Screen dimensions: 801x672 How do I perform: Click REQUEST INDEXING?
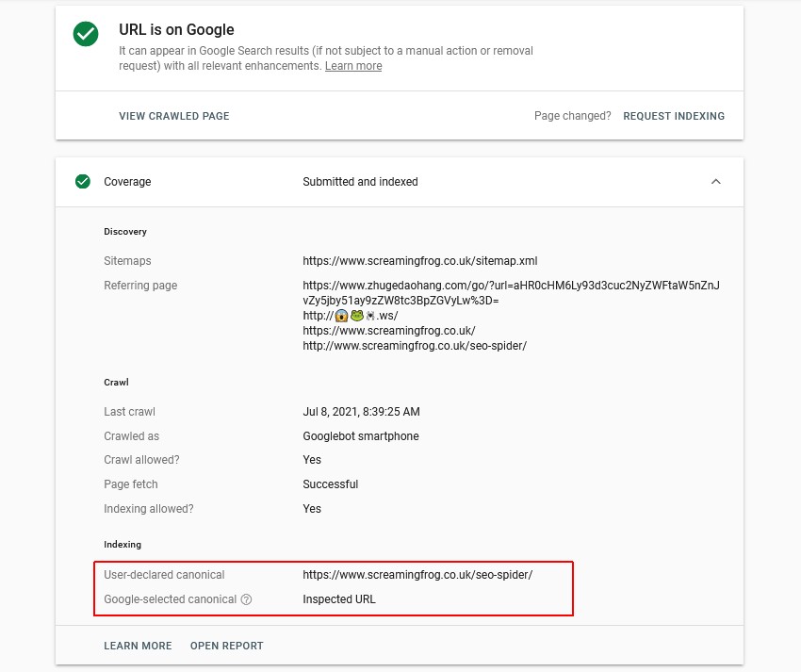(674, 116)
